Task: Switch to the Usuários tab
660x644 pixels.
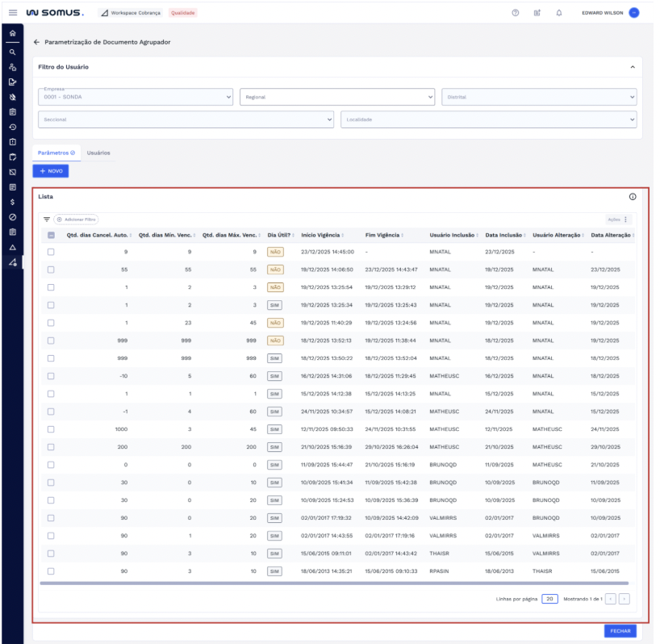Action: coord(98,153)
